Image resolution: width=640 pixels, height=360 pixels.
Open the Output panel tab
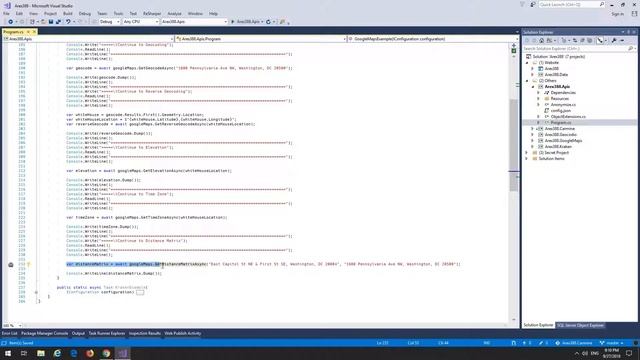tap(78, 333)
